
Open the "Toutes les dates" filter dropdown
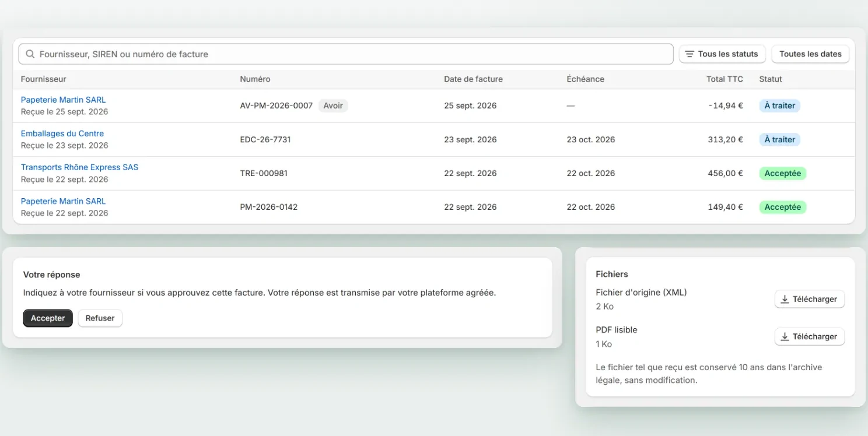click(x=810, y=54)
